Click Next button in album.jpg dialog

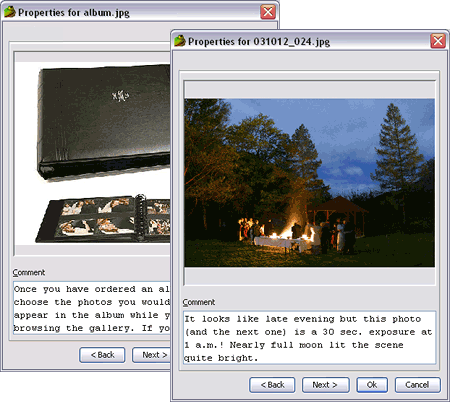[x=151, y=355]
